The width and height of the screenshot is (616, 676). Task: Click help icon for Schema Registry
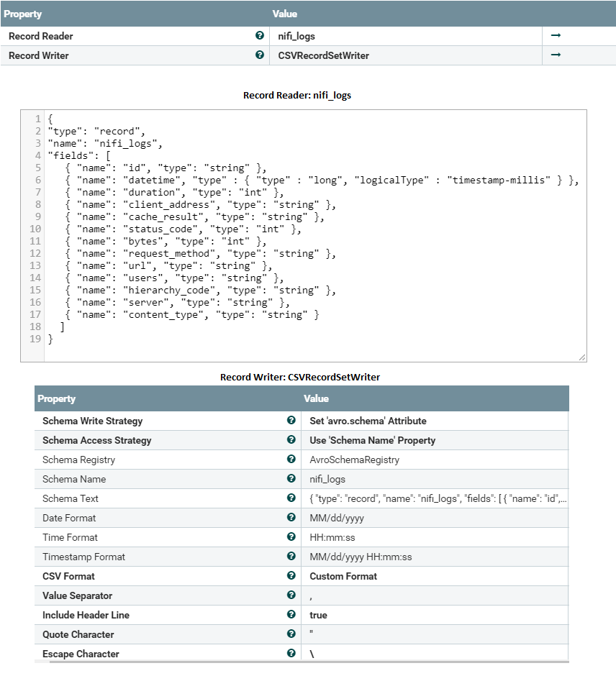coord(291,460)
